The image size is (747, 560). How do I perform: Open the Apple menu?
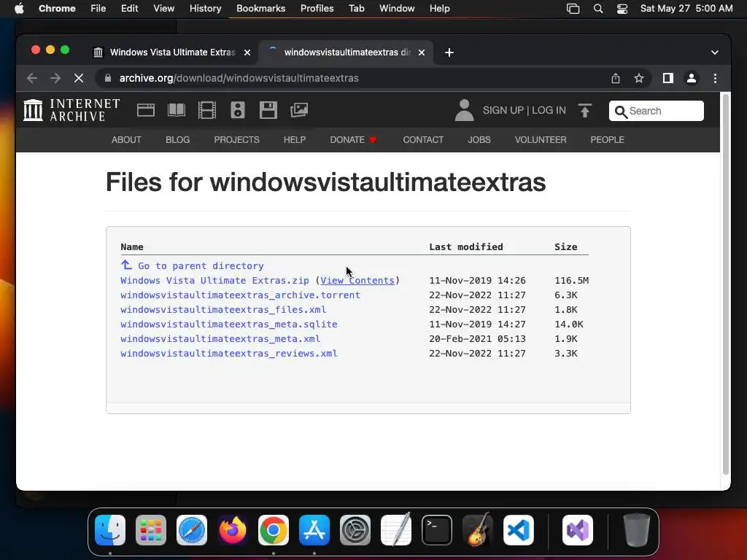pyautogui.click(x=19, y=9)
